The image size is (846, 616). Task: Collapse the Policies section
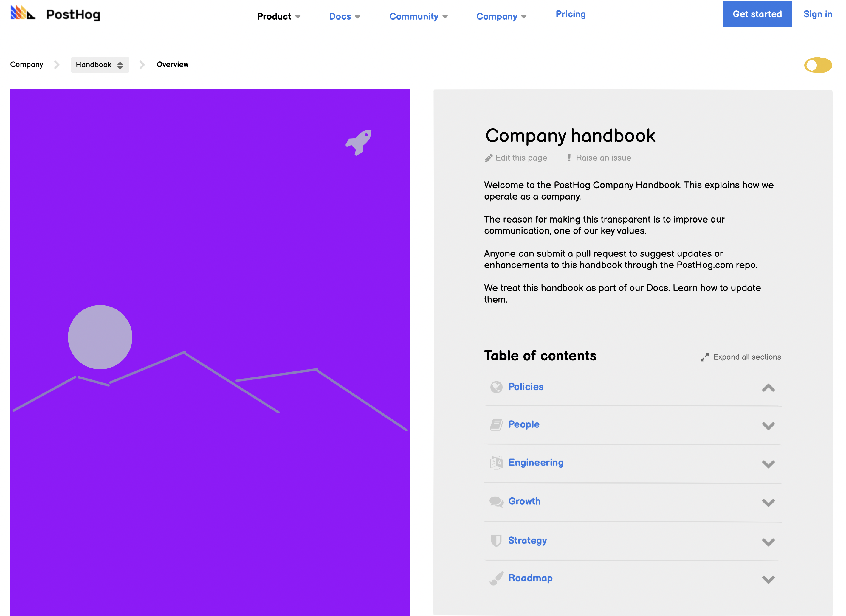(768, 388)
